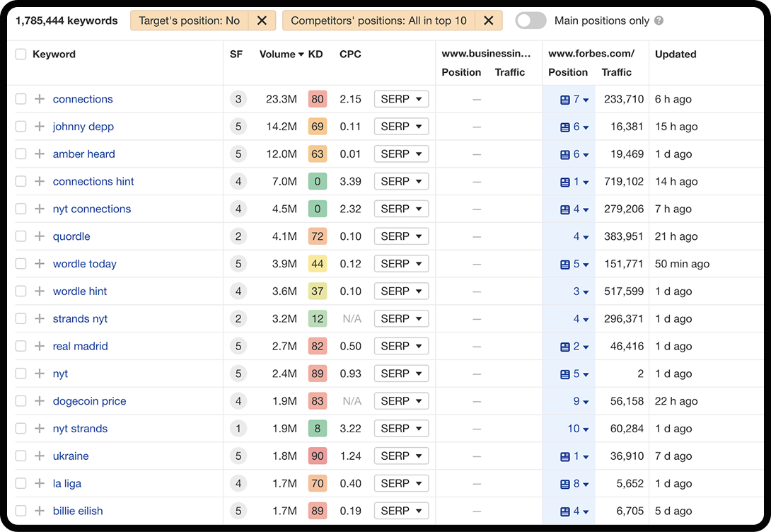
Task: Select the checkbox for 'wordle hint' row
Action: pos(21,291)
